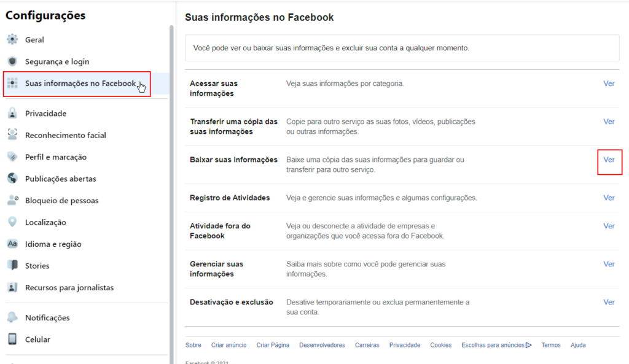Click the Perfil e marcação tag icon

[12, 157]
